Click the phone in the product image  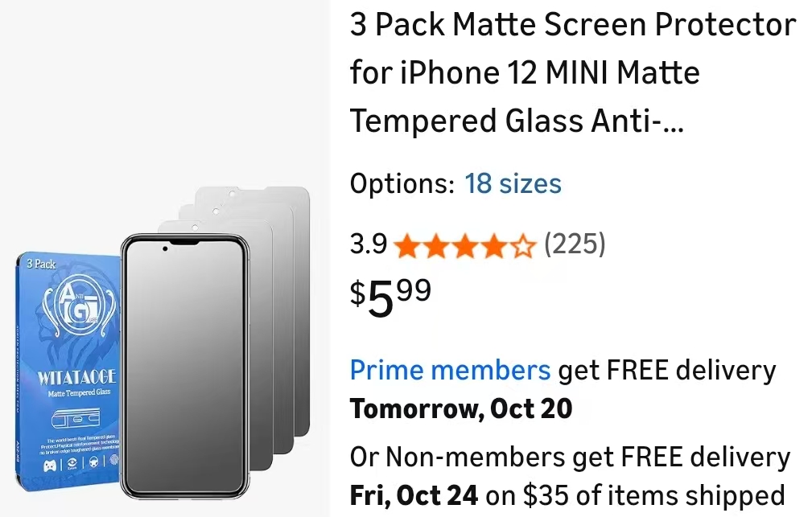[x=184, y=370]
